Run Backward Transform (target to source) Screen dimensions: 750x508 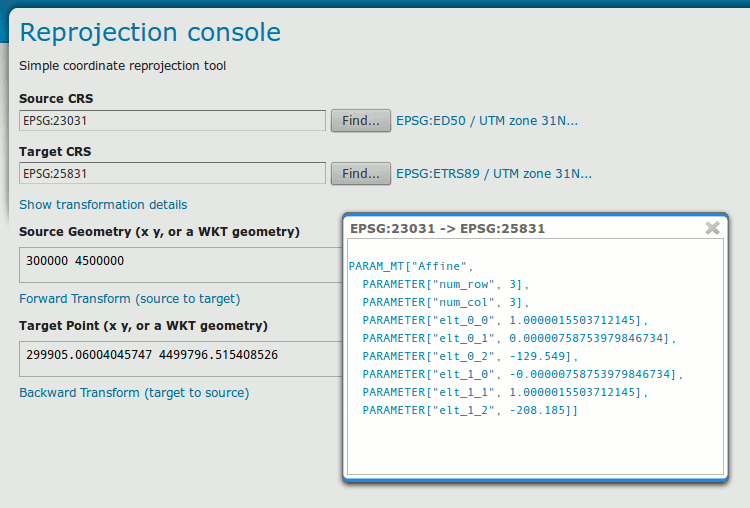point(134,393)
